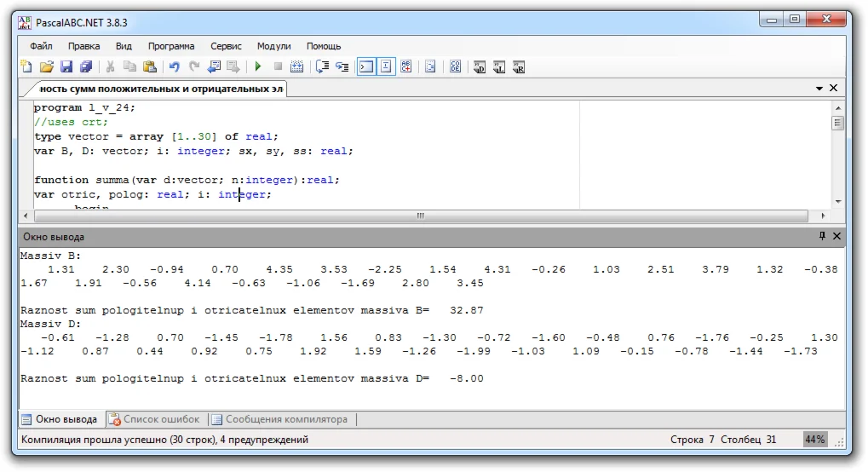Open the Программа menu
Image resolution: width=868 pixels, height=472 pixels.
[171, 46]
